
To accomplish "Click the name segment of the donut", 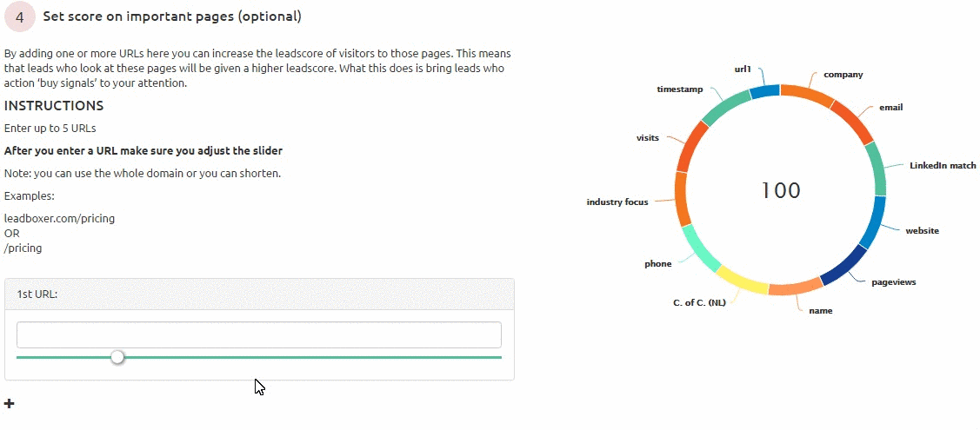I will tap(795, 289).
